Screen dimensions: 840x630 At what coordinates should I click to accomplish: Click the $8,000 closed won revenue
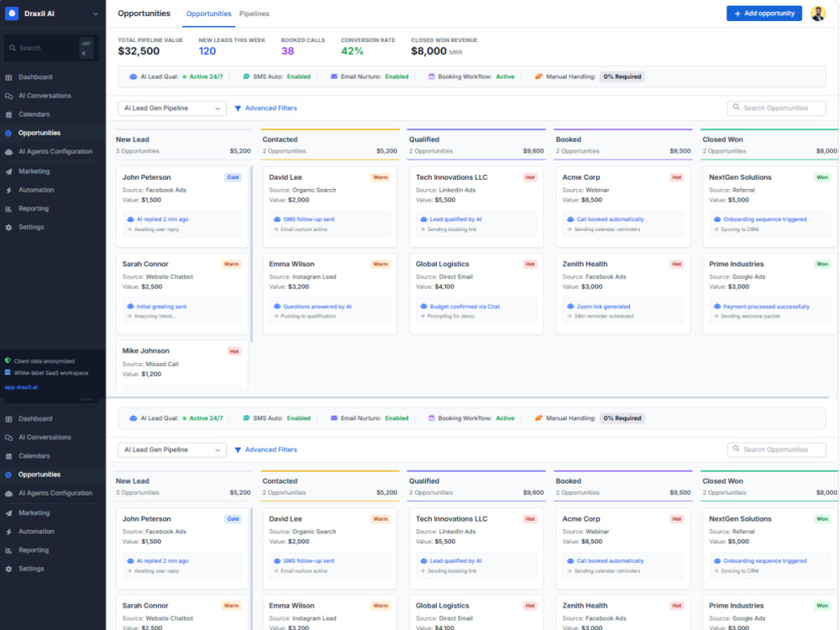(428, 51)
